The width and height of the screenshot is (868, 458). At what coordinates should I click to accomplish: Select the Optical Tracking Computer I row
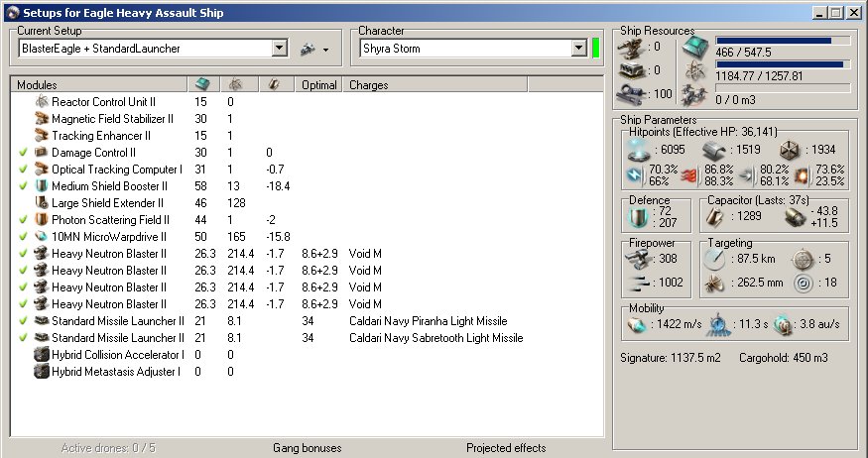click(x=307, y=169)
